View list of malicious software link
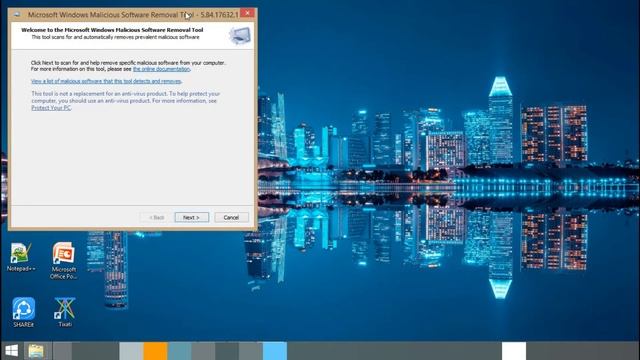Image resolution: width=640 pixels, height=360 pixels. point(106,81)
